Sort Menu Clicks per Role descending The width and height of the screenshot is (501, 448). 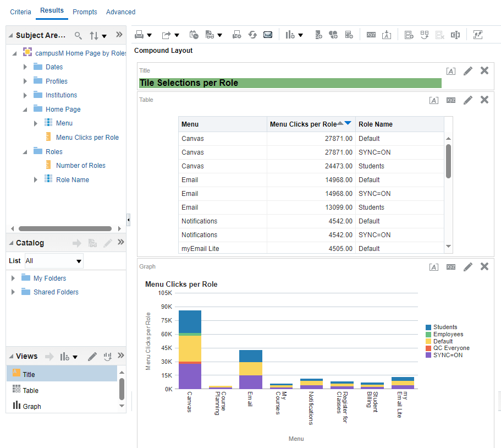[x=348, y=124]
